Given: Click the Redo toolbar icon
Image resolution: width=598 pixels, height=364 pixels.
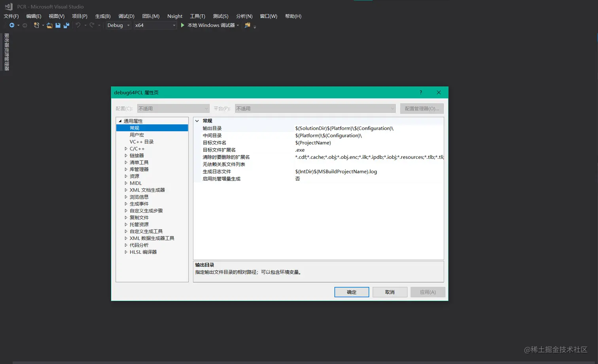Looking at the screenshot, I should click(x=92, y=25).
